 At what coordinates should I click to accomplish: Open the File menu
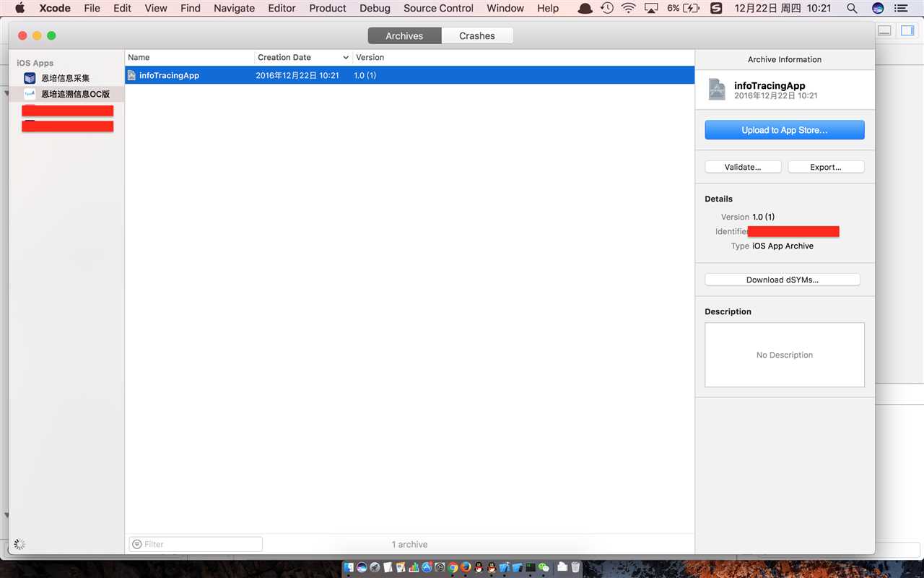(x=92, y=8)
